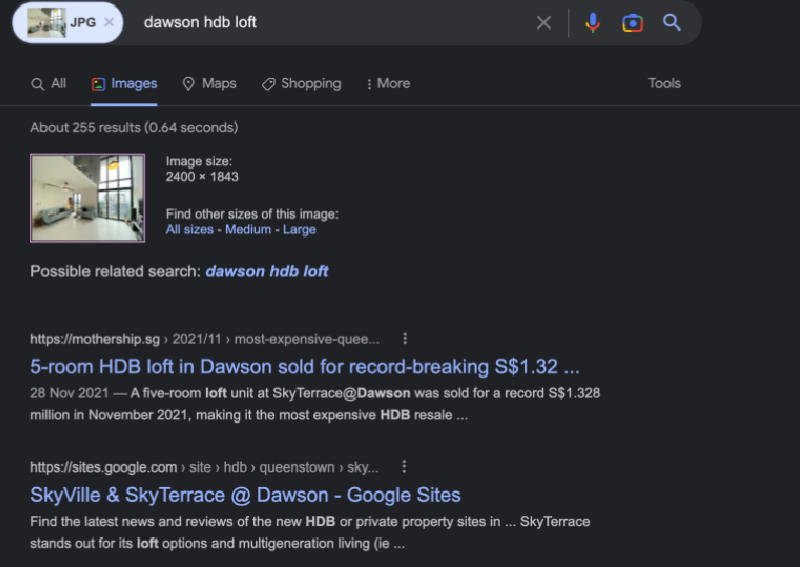This screenshot has height=567, width=800.
Task: Expand the More search options menu
Action: (388, 84)
